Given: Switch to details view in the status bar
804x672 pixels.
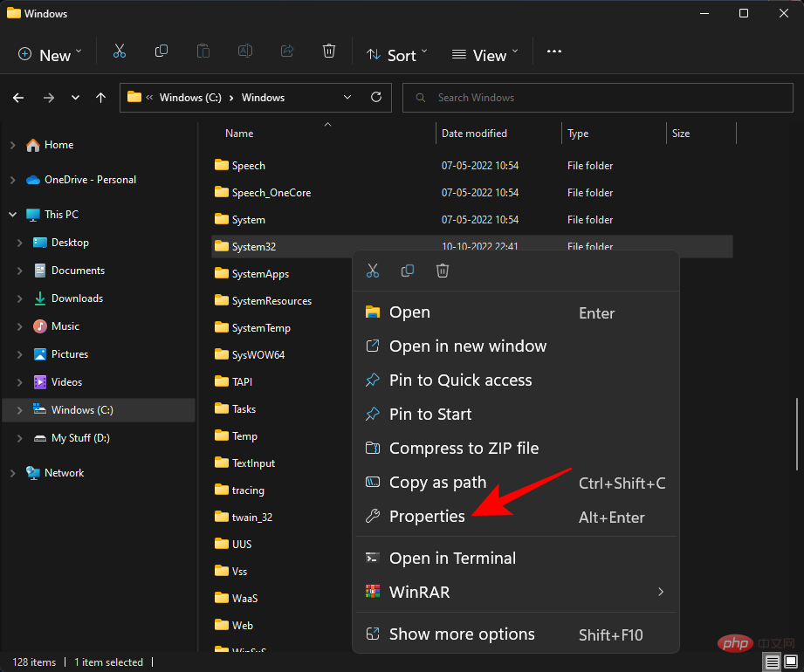Looking at the screenshot, I should point(773,662).
